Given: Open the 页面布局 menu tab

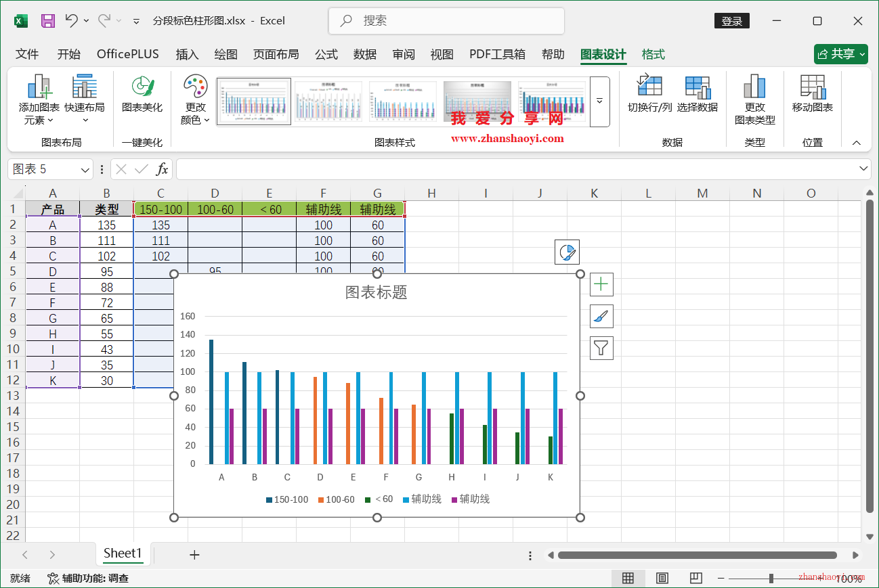Looking at the screenshot, I should click(x=276, y=54).
